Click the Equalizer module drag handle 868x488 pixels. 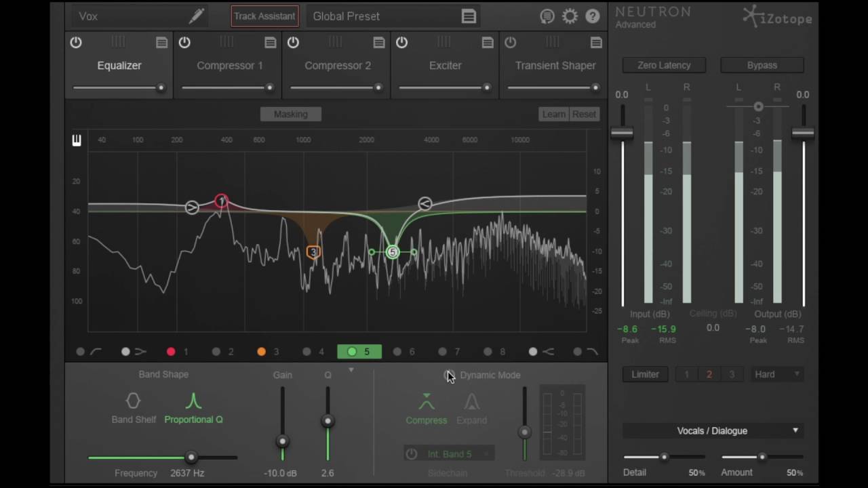tap(119, 42)
